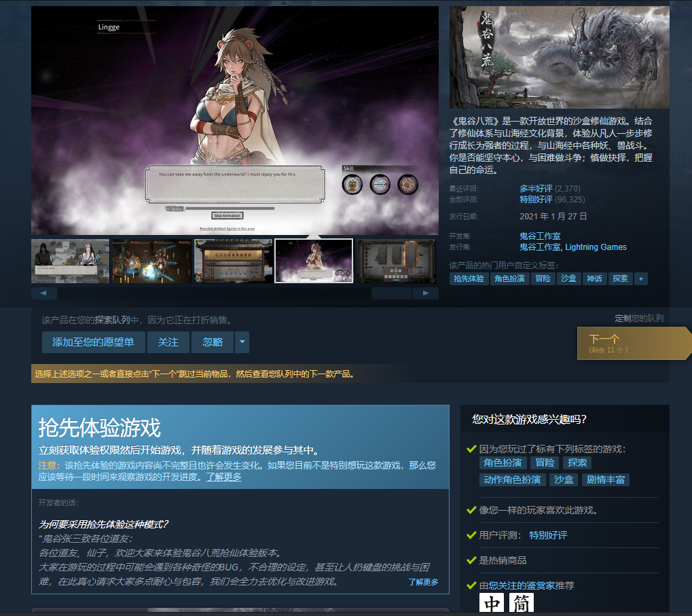Image resolution: width=692 pixels, height=616 pixels.
Task: Click the release date 2021 年 1 月 27 日
Action: coord(553,217)
